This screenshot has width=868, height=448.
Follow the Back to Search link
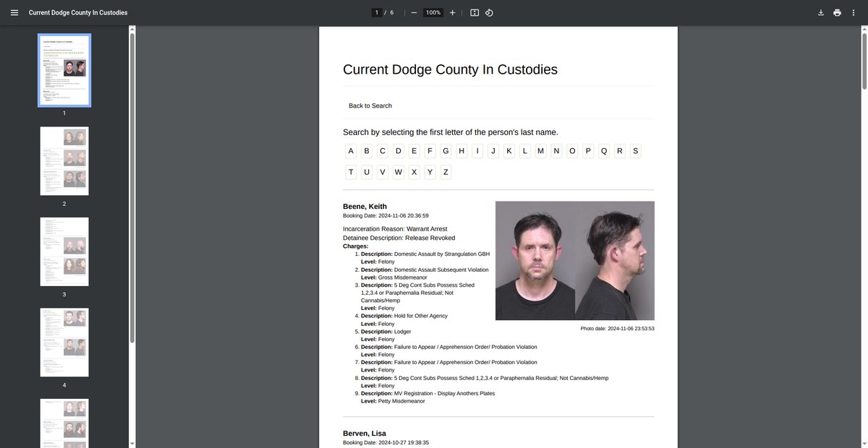370,105
